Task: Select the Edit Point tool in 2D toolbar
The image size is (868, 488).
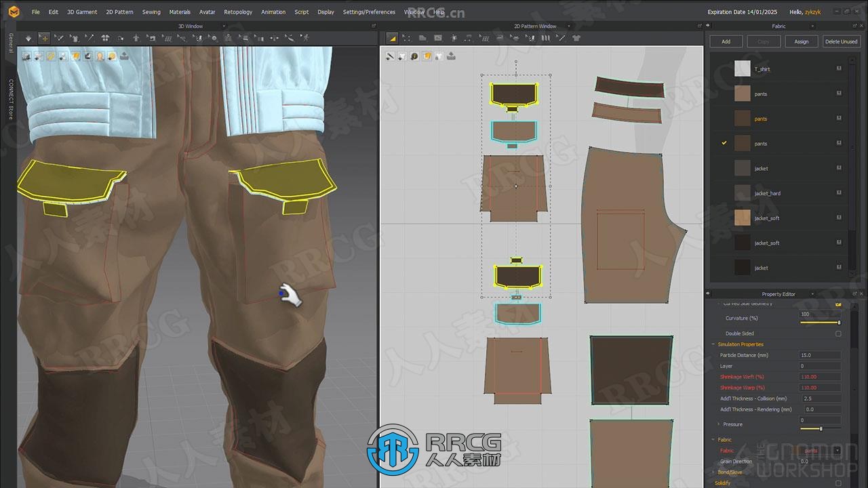Action: tap(408, 38)
